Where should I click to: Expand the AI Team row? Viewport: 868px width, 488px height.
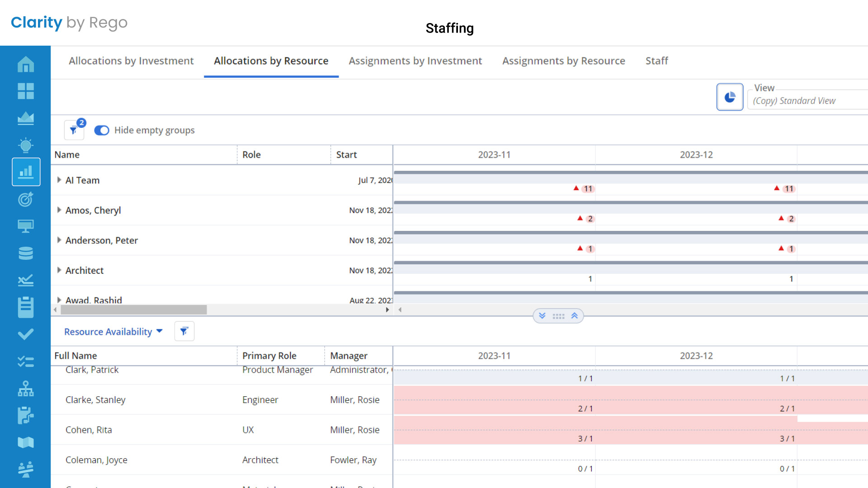click(59, 180)
